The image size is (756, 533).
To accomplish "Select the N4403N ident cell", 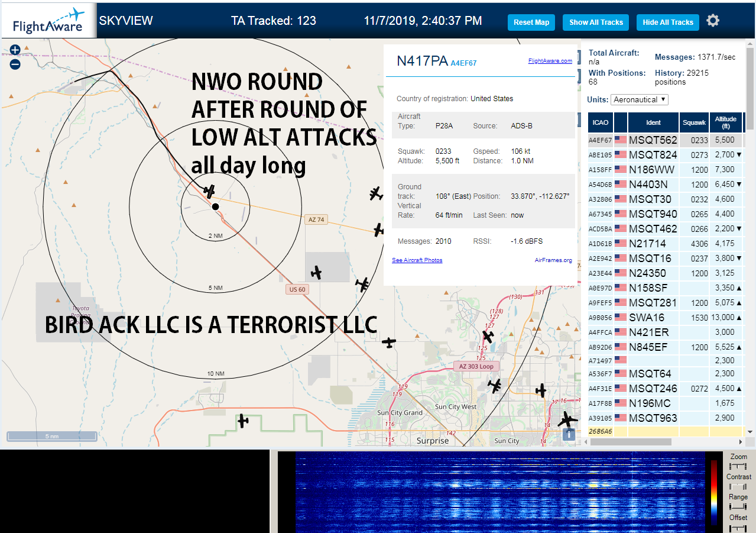I will (x=653, y=185).
